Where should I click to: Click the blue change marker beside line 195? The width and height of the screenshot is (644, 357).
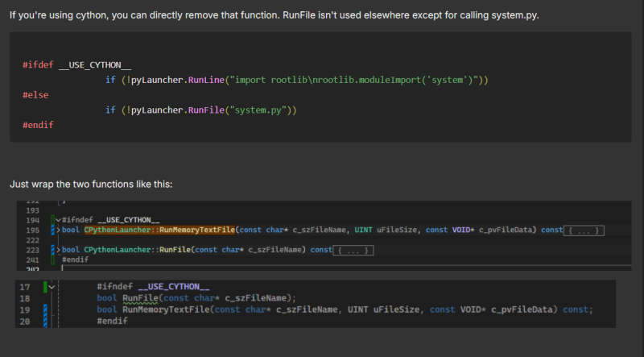(52, 230)
